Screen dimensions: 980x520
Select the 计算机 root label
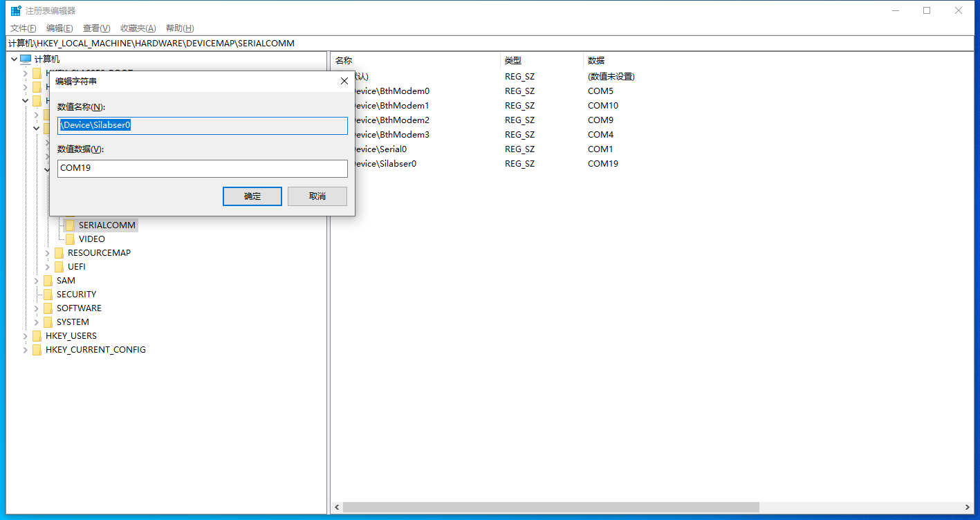click(x=47, y=59)
